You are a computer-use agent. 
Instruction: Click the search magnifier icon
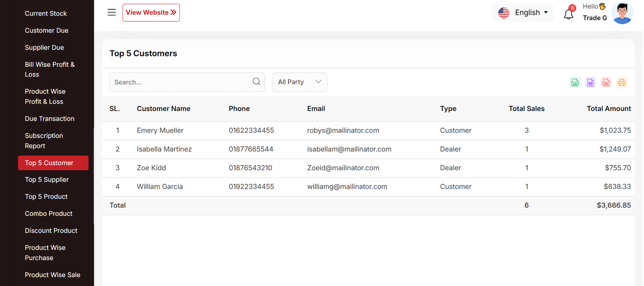pyautogui.click(x=256, y=82)
